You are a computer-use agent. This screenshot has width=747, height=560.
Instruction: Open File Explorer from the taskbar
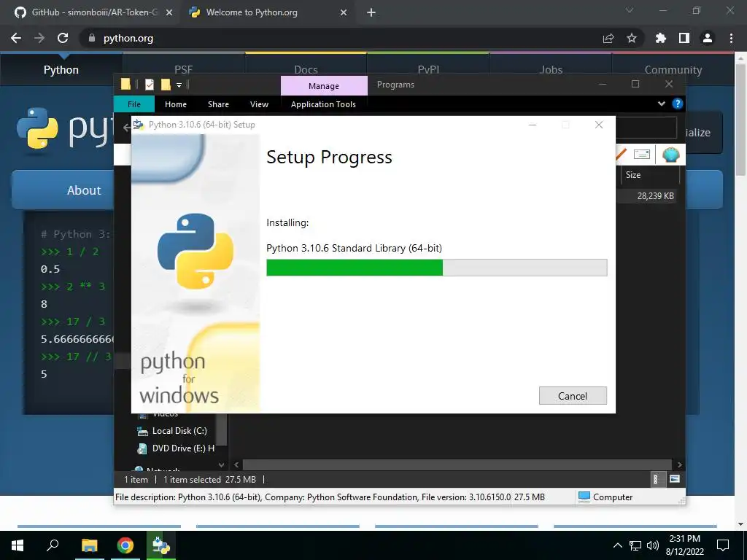tap(89, 545)
